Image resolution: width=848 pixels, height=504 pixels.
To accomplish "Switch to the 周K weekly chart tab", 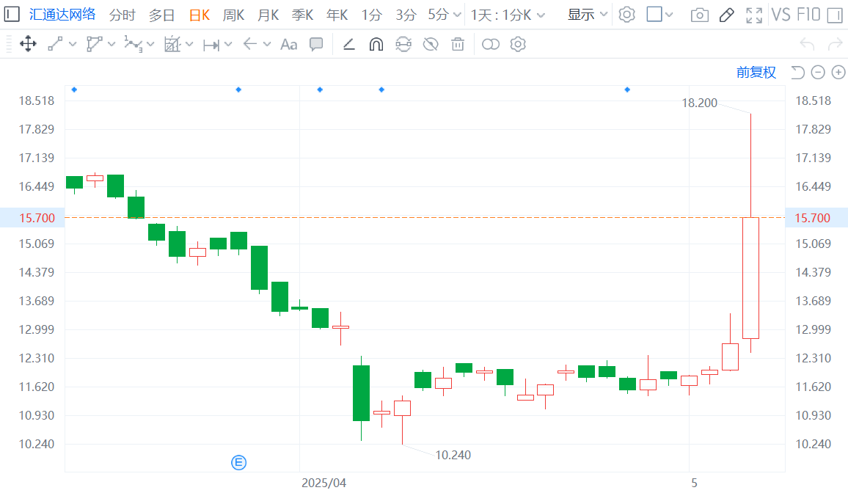I will [233, 15].
